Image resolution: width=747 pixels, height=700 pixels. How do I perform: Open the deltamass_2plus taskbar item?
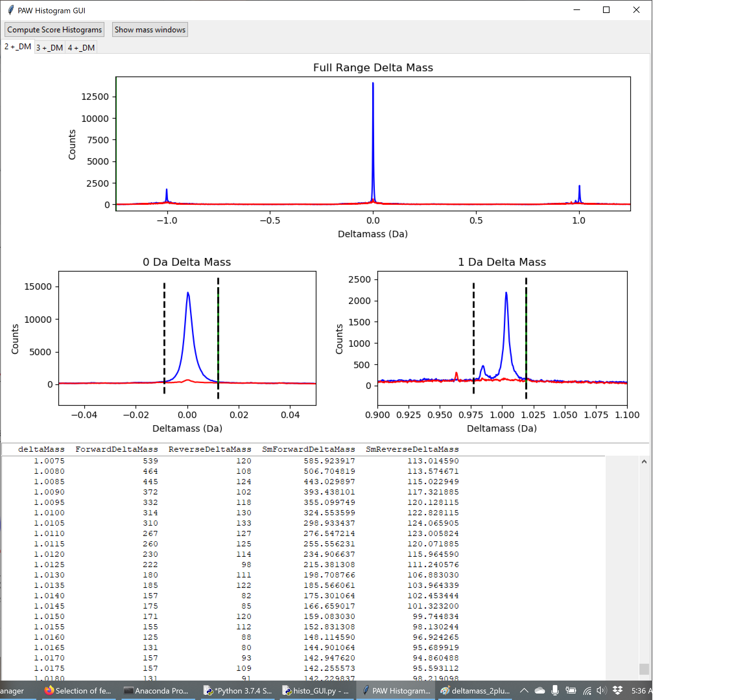[x=475, y=691]
